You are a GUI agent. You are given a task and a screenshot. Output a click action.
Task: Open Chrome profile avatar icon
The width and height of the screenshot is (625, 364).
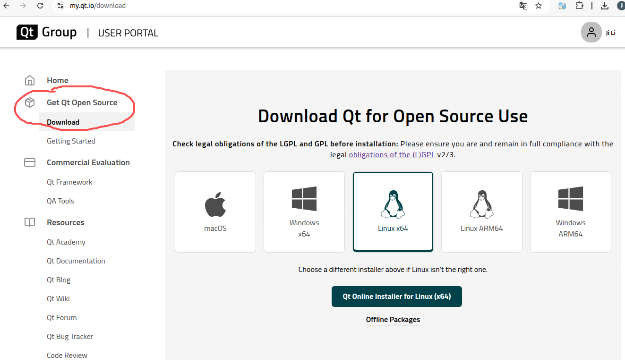[621, 6]
